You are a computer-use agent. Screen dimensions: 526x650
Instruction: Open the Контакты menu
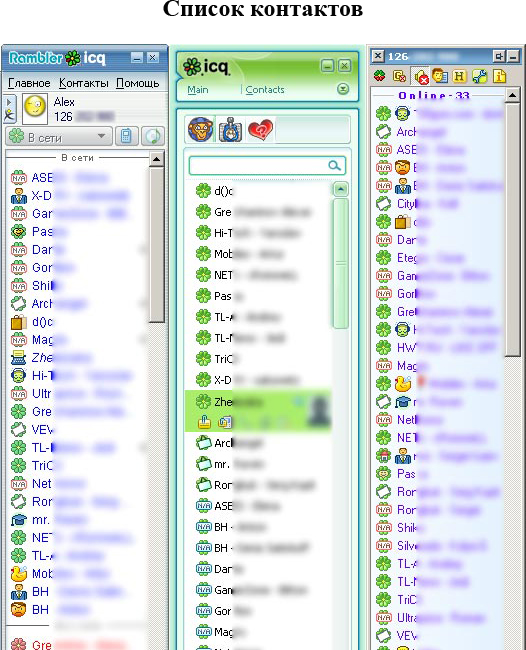[x=84, y=83]
